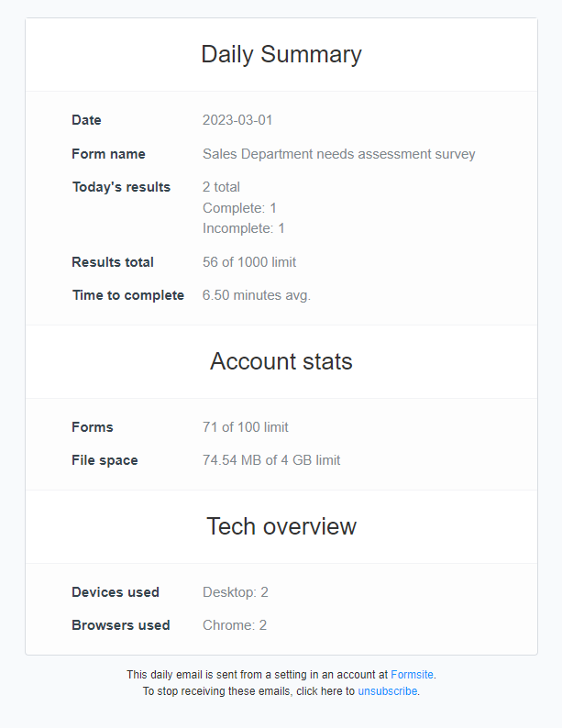
Task: Open the Formsite link
Action: (412, 675)
